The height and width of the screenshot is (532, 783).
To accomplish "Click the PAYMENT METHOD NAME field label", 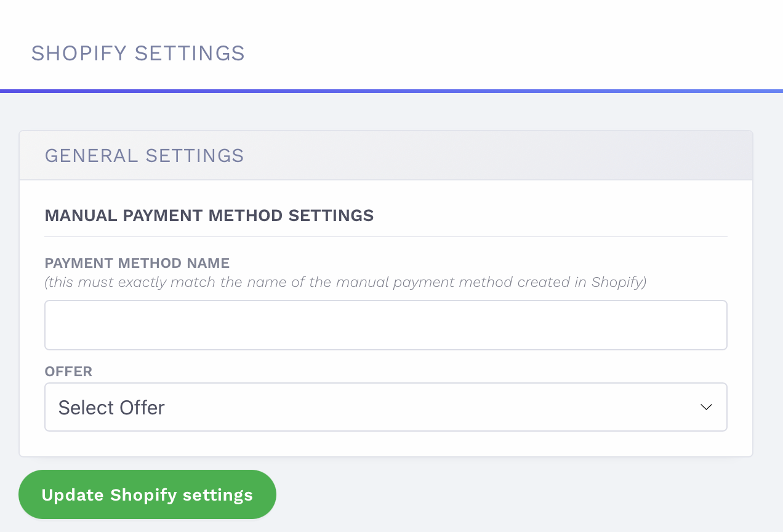I will pos(137,262).
